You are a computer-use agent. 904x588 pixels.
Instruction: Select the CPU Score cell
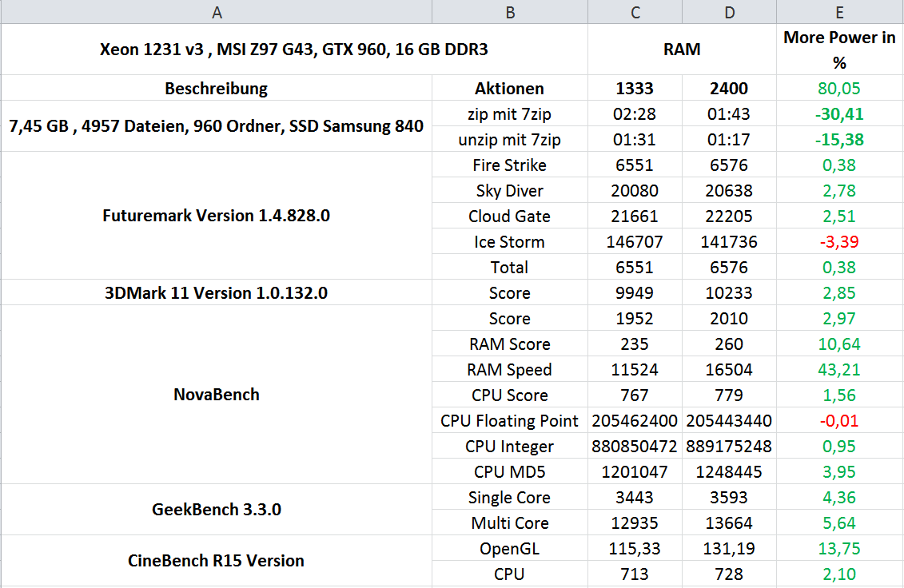tap(510, 395)
